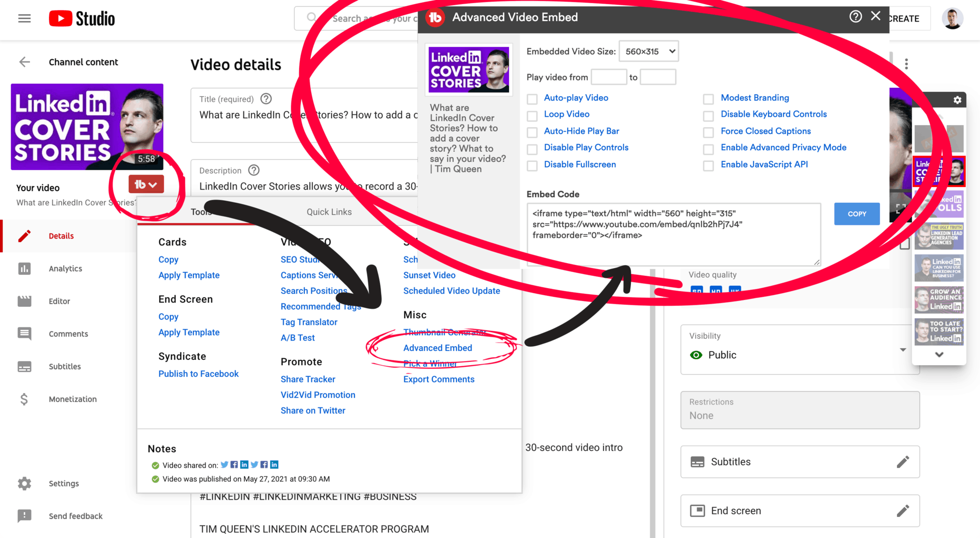Open the LinkedIn Cover Stories video thumbnail
Image resolution: width=980 pixels, height=538 pixels.
click(87, 127)
